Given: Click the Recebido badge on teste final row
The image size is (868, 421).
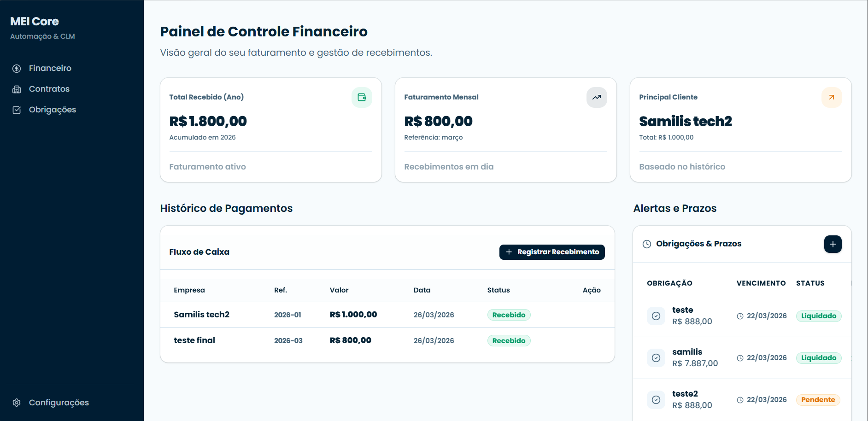Looking at the screenshot, I should point(509,340).
